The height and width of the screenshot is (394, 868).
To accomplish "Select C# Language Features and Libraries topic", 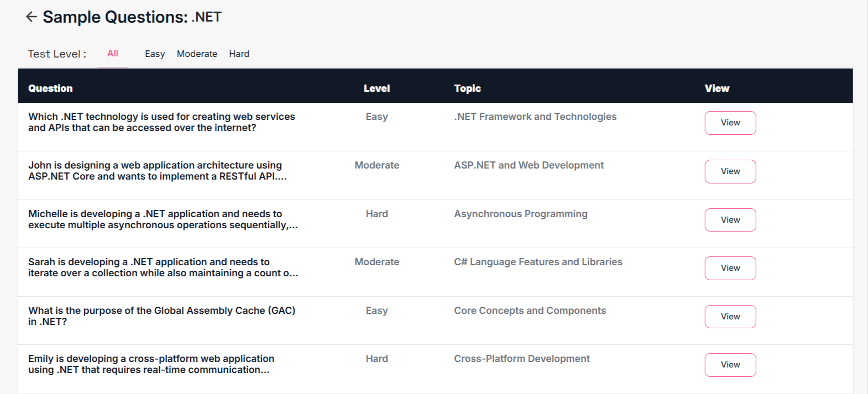I will tap(538, 262).
